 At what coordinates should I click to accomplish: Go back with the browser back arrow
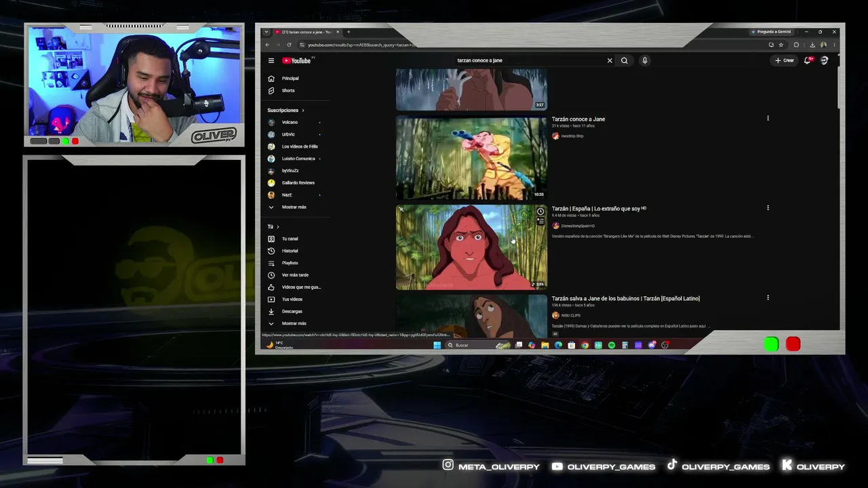pos(267,45)
